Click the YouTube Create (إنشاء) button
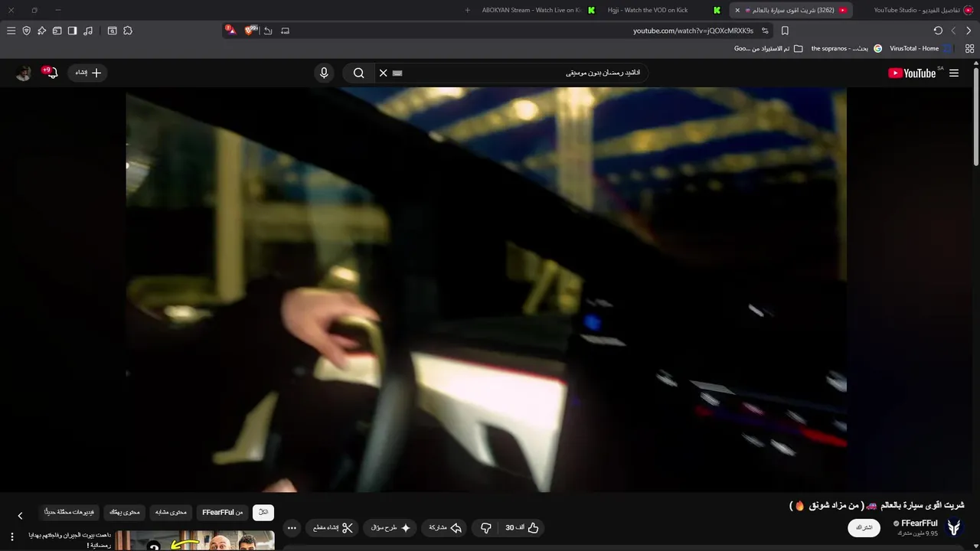Screen dimensions: 980x551 coord(88,73)
